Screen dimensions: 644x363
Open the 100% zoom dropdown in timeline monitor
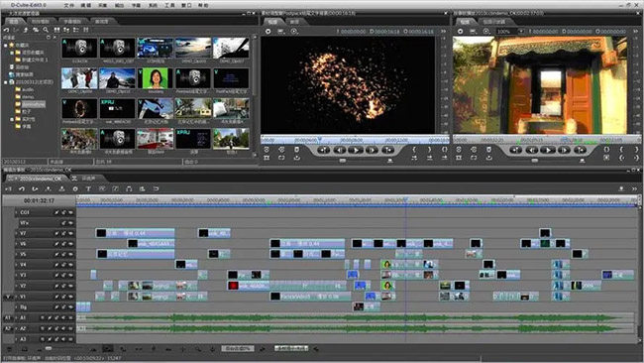(x=521, y=32)
